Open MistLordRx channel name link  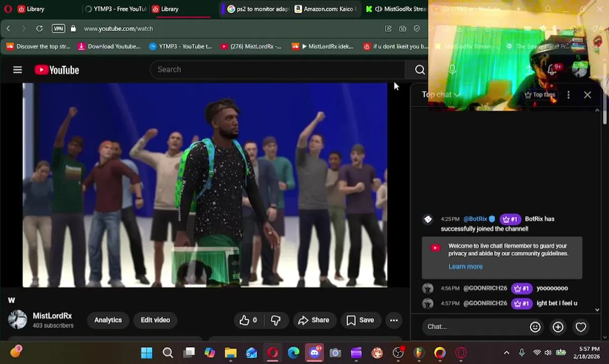point(52,315)
